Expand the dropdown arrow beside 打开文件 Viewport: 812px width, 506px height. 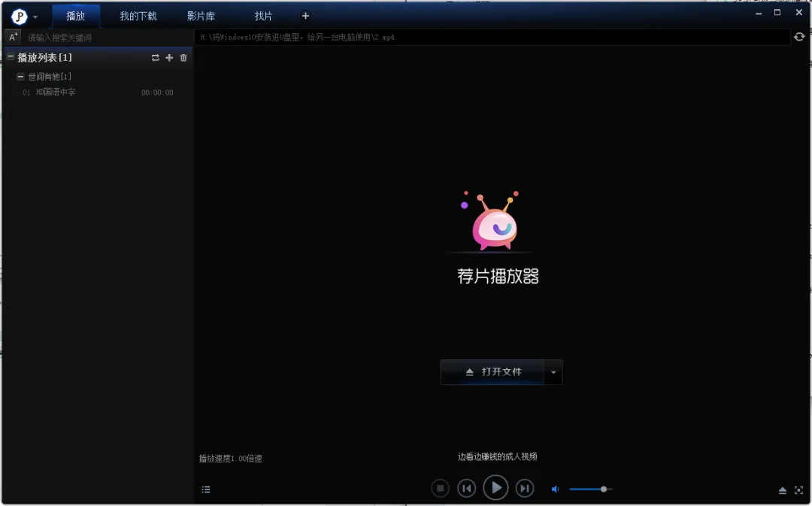pyautogui.click(x=553, y=372)
